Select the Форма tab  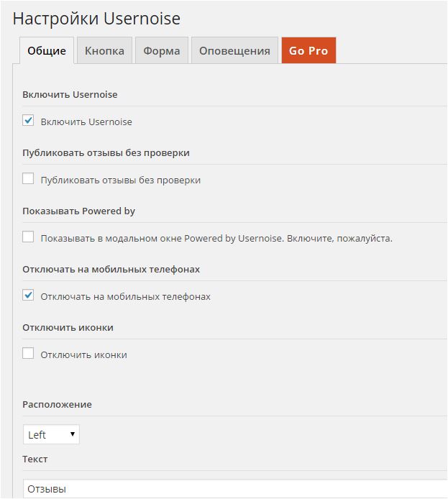[161, 51]
